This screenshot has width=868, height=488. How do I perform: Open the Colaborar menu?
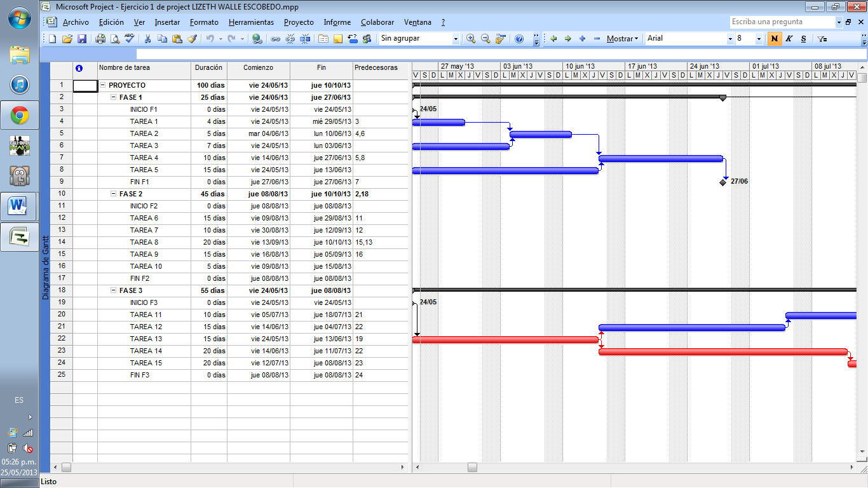coord(377,22)
